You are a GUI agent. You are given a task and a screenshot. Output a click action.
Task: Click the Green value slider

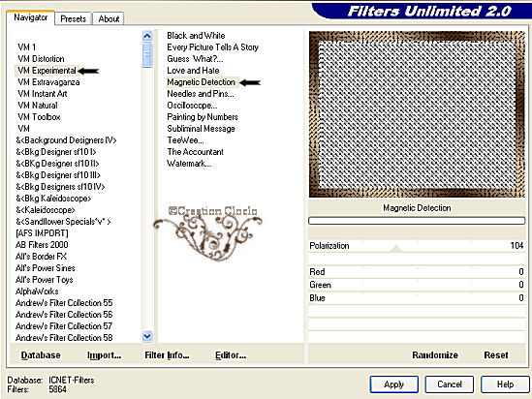[417, 285]
